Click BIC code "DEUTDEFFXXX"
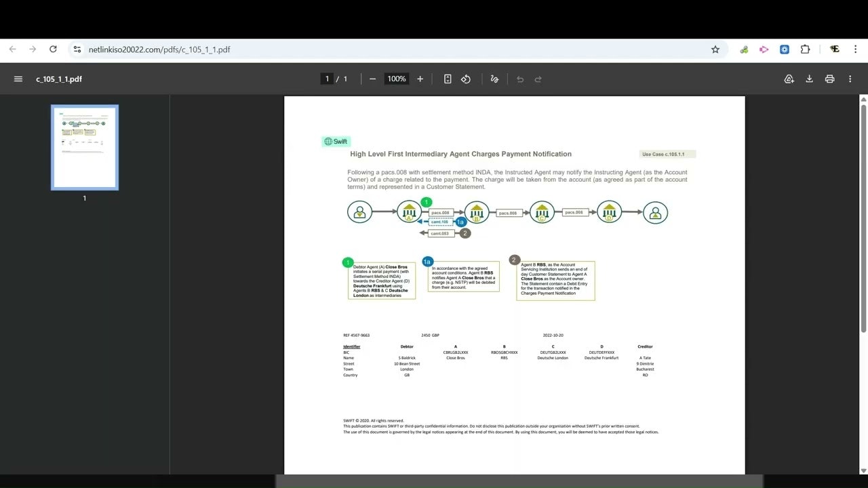868x488 pixels. coord(601,352)
